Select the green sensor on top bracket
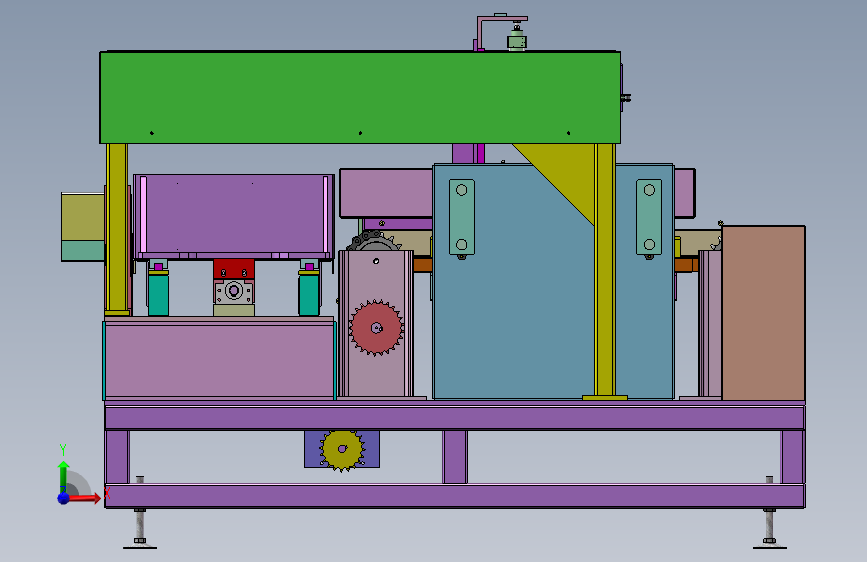The image size is (867, 562). [517, 41]
